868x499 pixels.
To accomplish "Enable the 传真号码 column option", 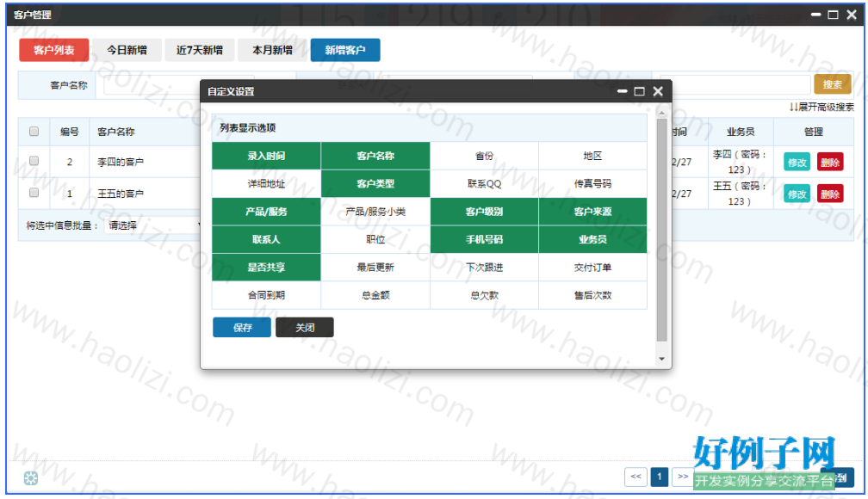I will pyautogui.click(x=592, y=183).
